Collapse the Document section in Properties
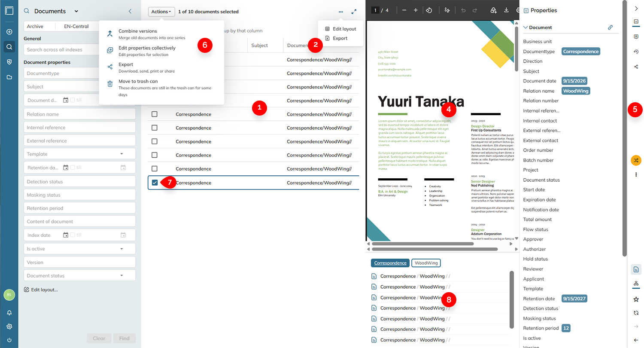Screen dimensions: 644x348 (526, 27)
